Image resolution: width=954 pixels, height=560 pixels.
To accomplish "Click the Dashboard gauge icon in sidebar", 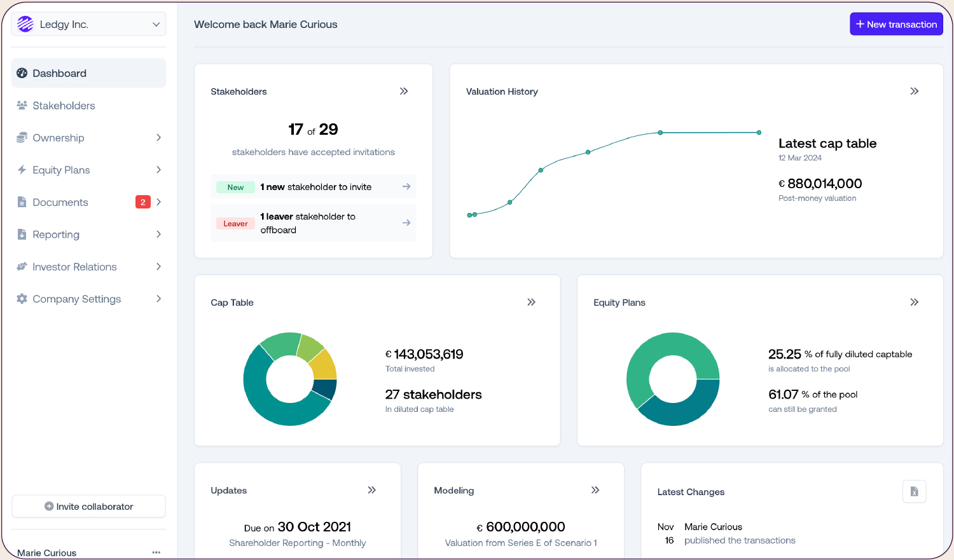I will point(22,73).
